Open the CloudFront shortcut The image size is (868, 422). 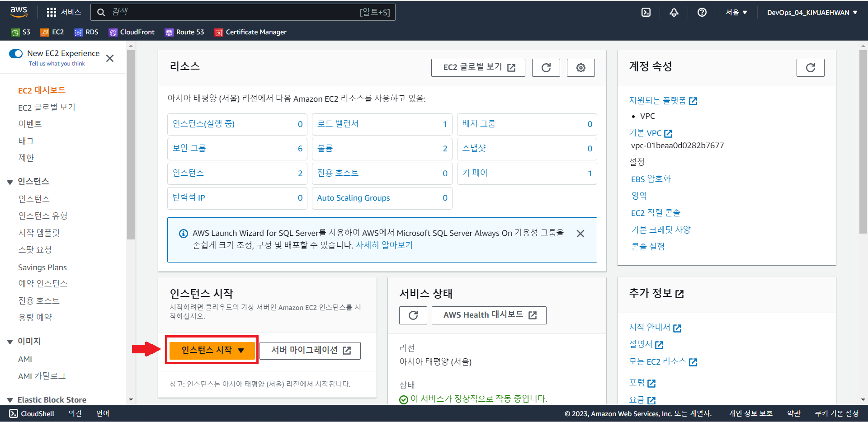point(132,32)
